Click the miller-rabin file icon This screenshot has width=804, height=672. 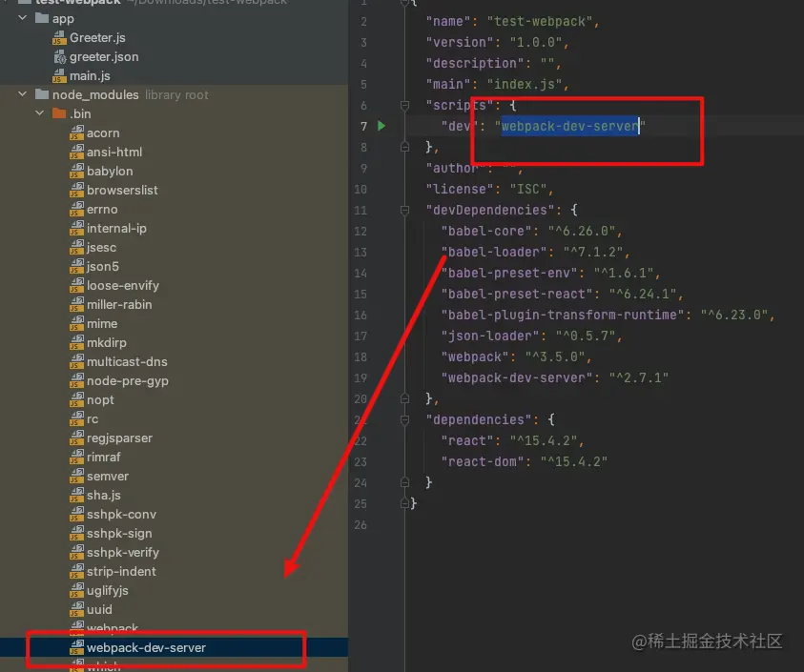click(76, 304)
